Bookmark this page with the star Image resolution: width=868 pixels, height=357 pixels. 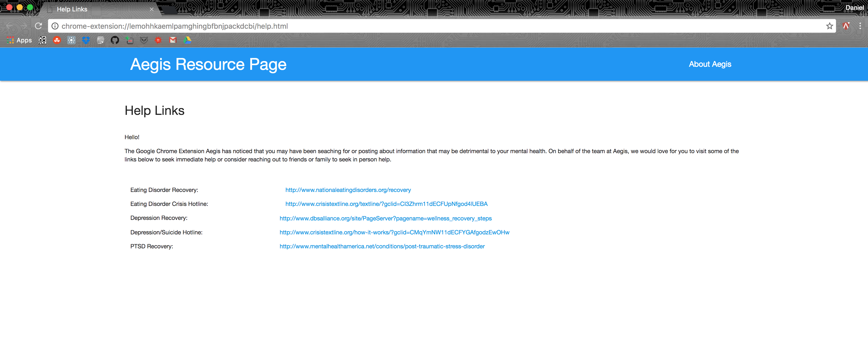pos(829,26)
